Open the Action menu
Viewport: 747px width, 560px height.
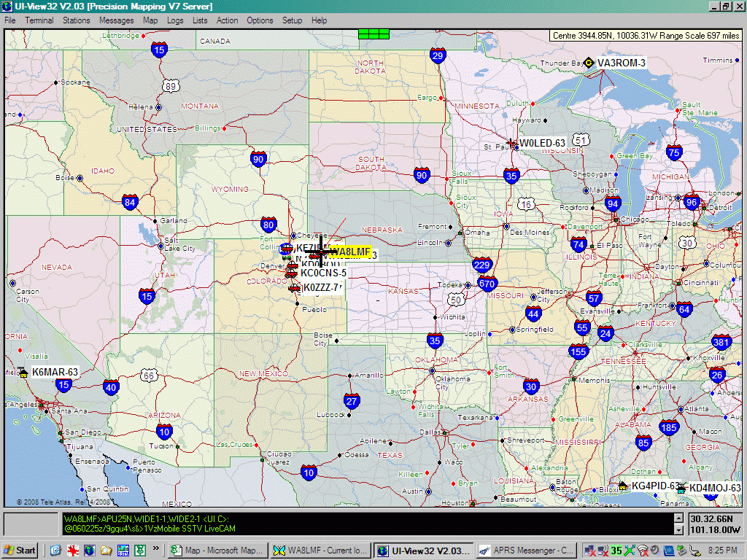click(x=227, y=20)
